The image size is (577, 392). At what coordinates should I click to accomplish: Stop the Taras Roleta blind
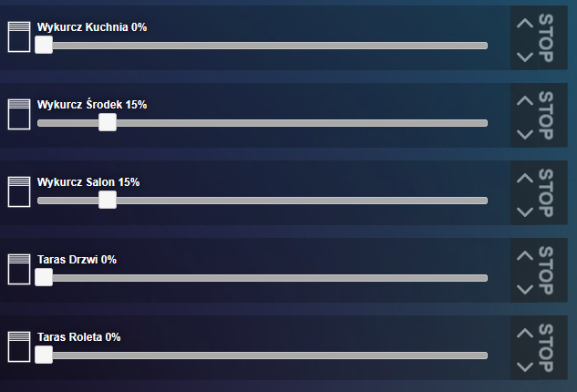point(546,348)
